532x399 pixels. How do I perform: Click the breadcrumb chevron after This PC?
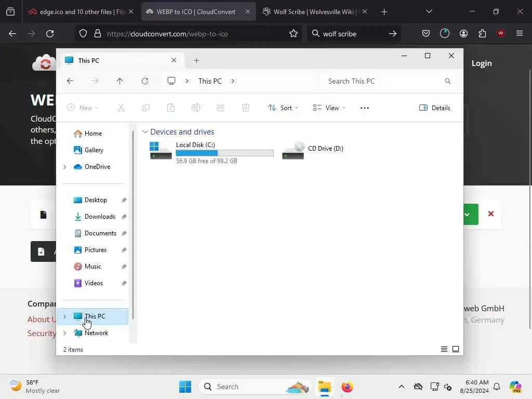(x=233, y=81)
